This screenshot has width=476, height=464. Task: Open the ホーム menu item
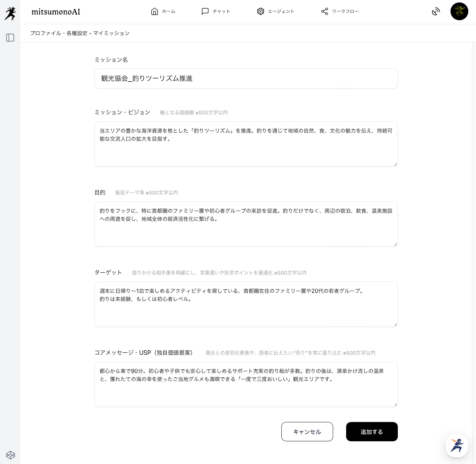pyautogui.click(x=168, y=11)
